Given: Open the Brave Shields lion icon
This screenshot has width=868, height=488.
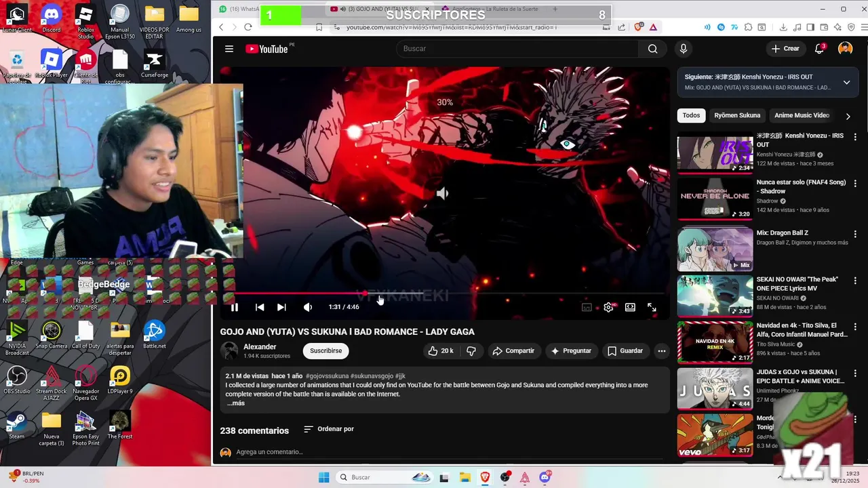Looking at the screenshot, I should pyautogui.click(x=638, y=27).
